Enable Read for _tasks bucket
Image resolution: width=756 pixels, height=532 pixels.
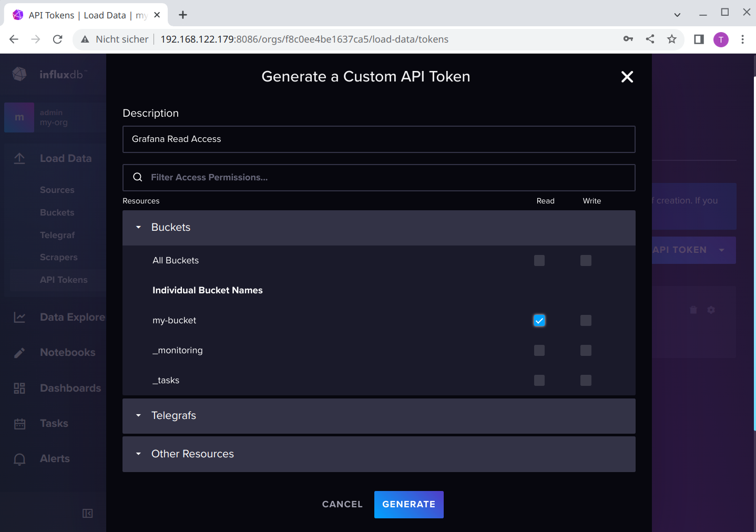click(x=539, y=381)
